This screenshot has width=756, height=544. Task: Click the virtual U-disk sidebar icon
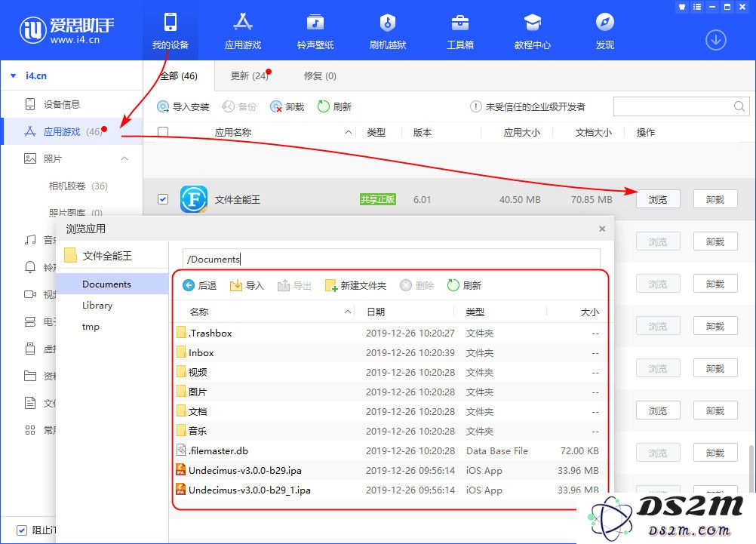30,349
